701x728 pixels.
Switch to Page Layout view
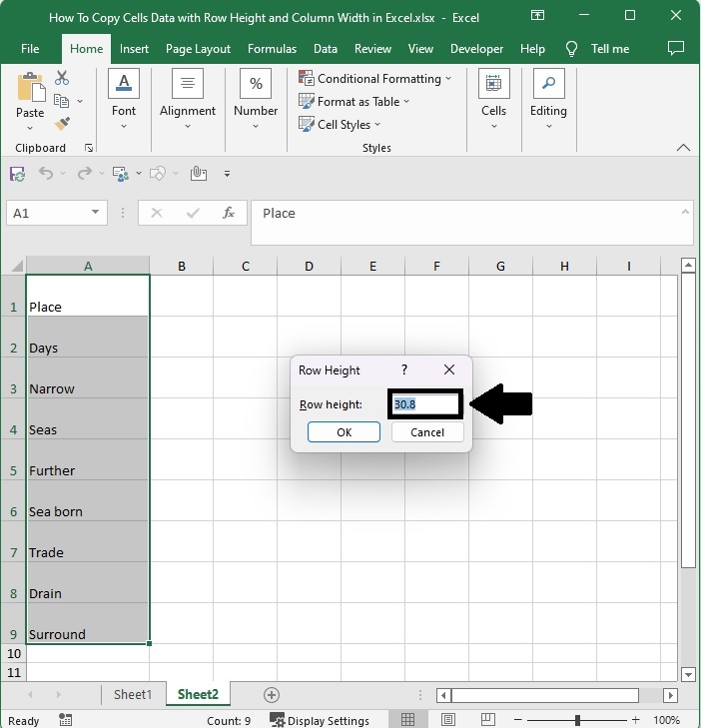[448, 720]
